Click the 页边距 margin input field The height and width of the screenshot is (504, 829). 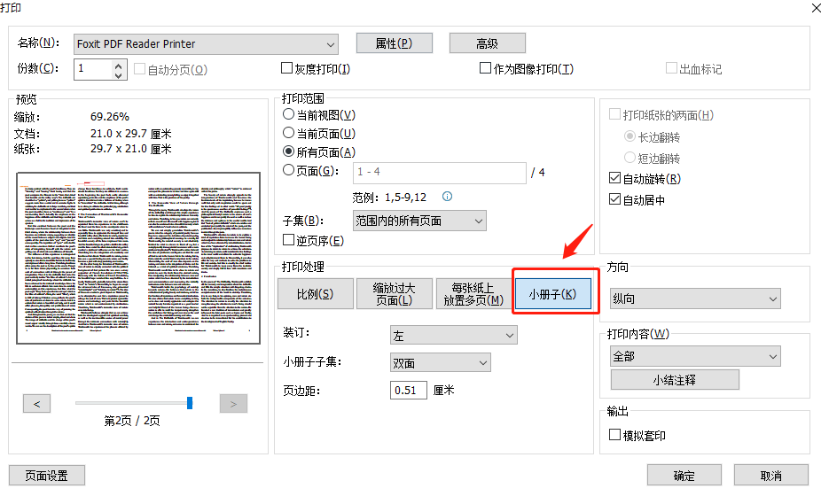(409, 391)
